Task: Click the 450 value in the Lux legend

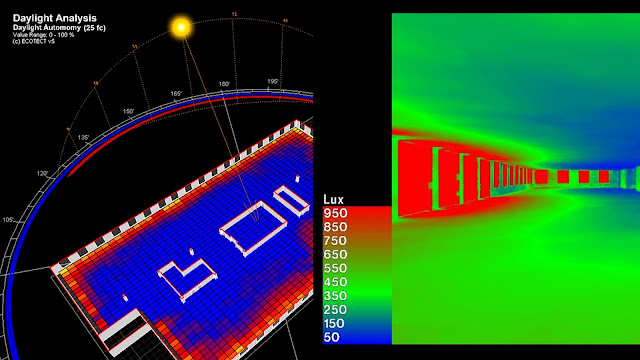Action: pyautogui.click(x=335, y=282)
